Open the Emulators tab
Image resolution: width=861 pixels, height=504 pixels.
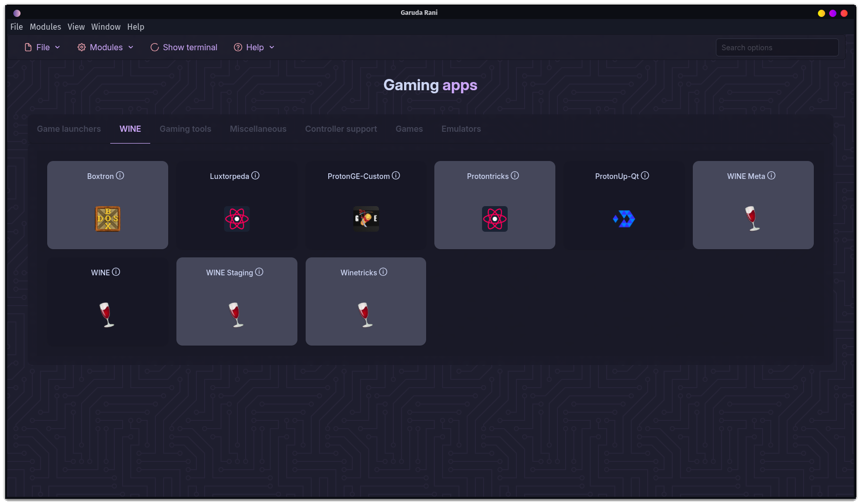tap(461, 129)
